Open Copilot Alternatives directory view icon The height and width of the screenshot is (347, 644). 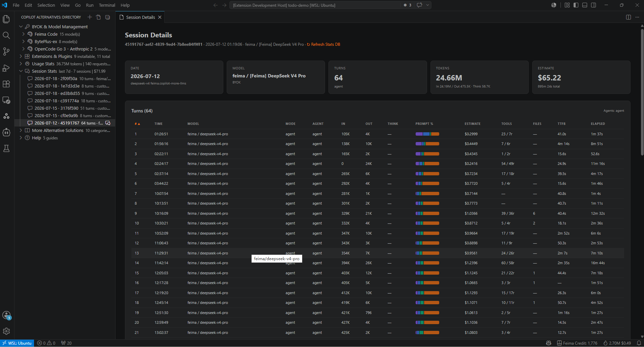[x=6, y=116]
